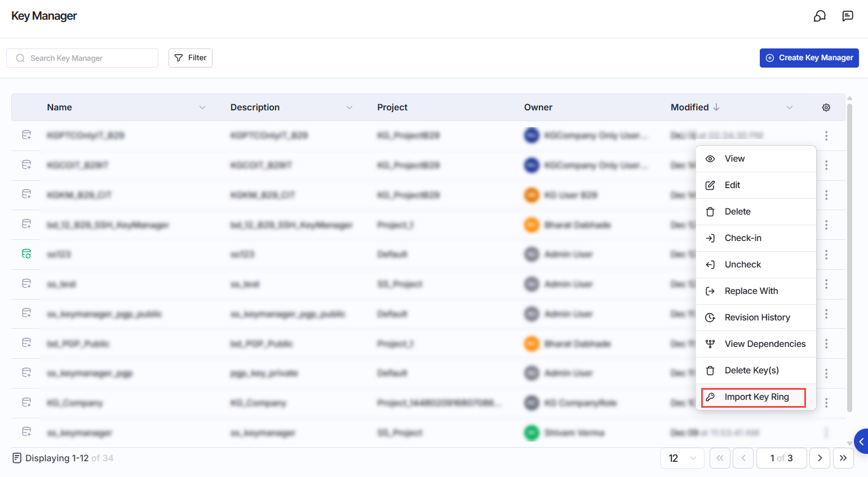Viewport: 868px width, 477px height.
Task: Open the three-dot menu for the Bharat Dabhade SSH row
Action: point(826,225)
